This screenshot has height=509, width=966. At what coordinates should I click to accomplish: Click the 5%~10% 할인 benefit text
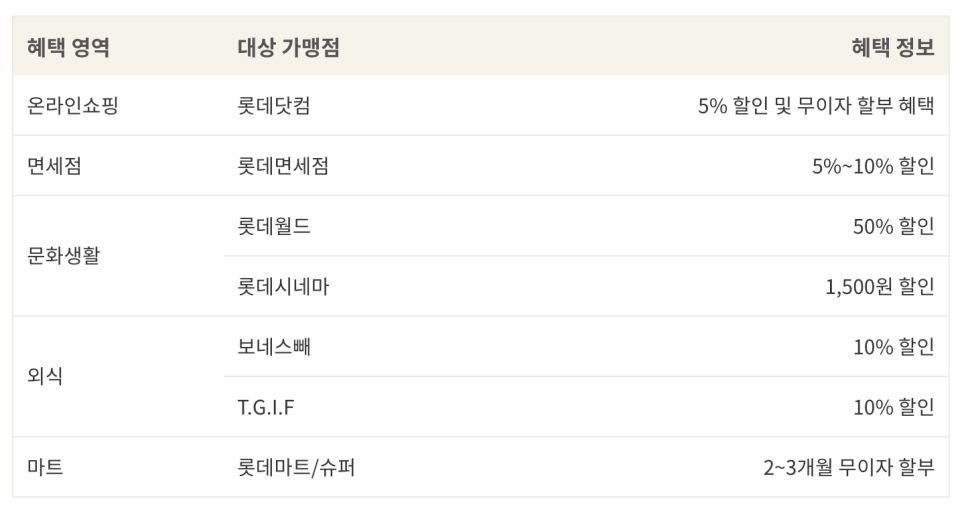(x=873, y=166)
